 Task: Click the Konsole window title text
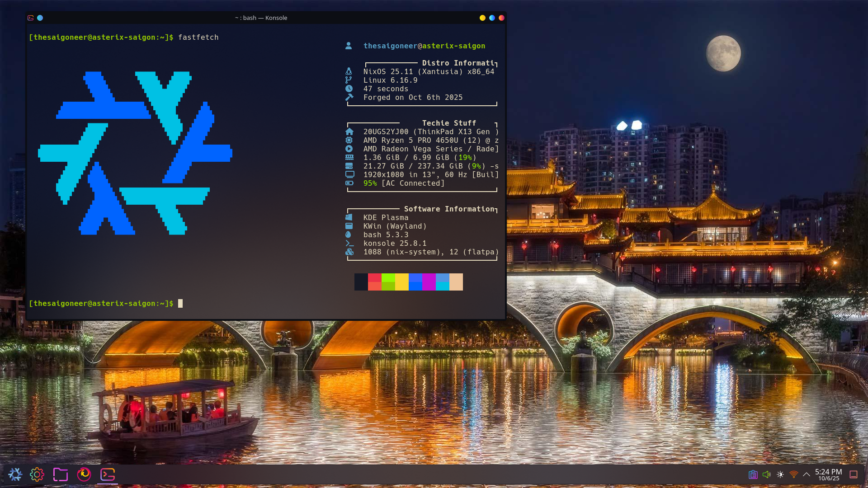point(261,18)
